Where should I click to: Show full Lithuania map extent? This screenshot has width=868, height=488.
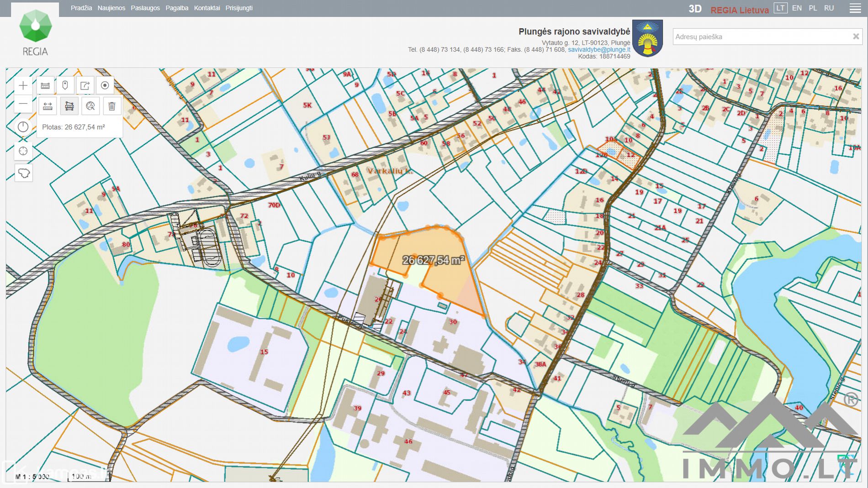23,173
